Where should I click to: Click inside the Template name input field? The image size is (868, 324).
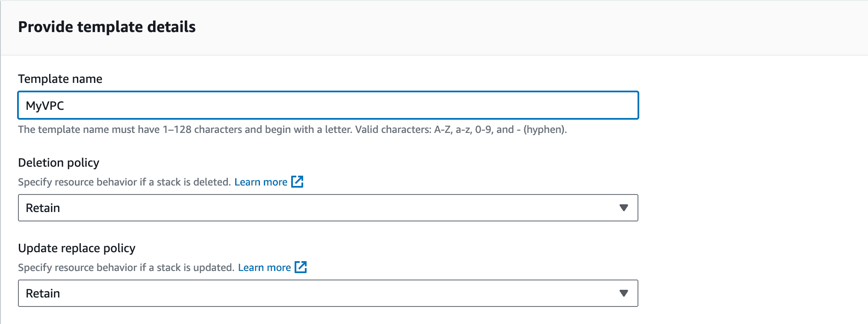[x=328, y=105]
